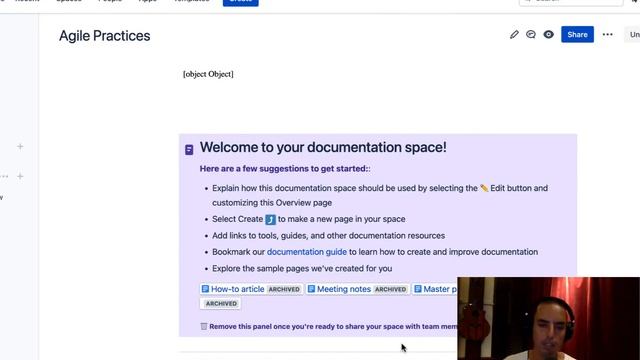Click the trash can icon before Remove this panel

(x=204, y=326)
